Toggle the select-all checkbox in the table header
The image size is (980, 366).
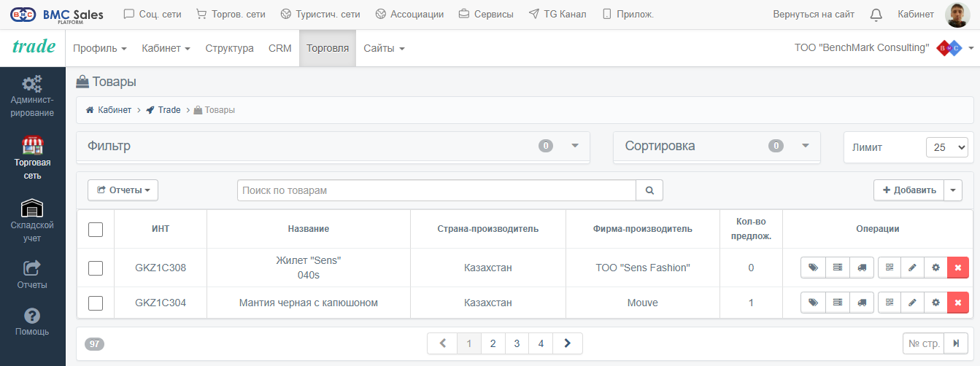96,229
